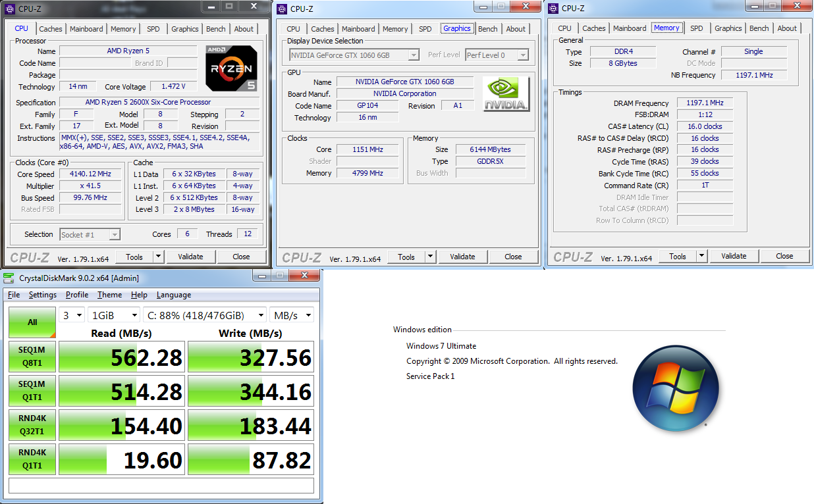Click the Core Speed value 4140.12 MHz

click(90, 174)
